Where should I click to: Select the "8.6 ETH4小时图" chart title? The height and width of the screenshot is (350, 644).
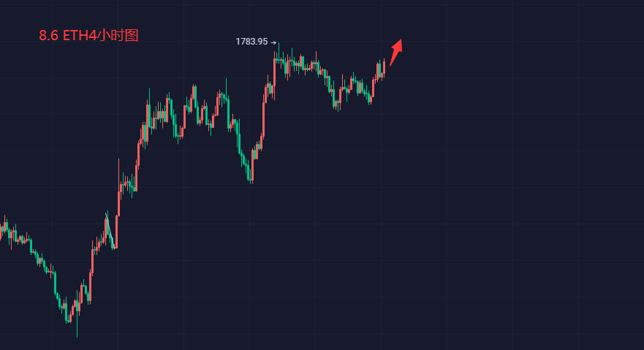[88, 35]
